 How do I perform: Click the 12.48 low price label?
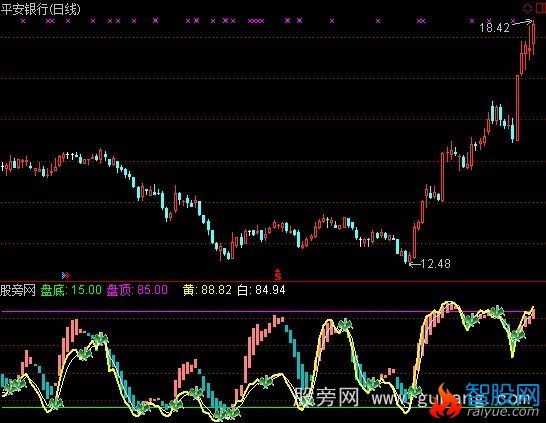[x=436, y=264]
